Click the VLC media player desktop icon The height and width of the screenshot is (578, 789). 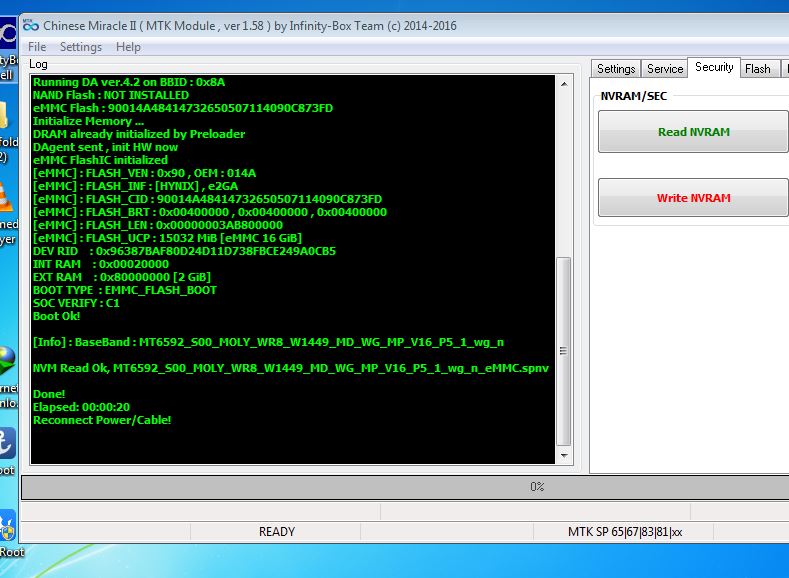click(x=5, y=197)
